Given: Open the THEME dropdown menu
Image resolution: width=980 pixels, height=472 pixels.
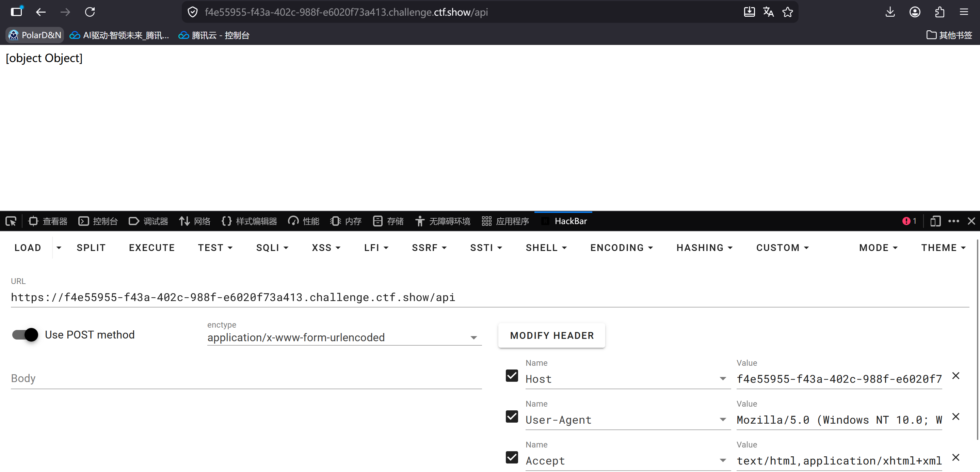Looking at the screenshot, I should [x=944, y=248].
